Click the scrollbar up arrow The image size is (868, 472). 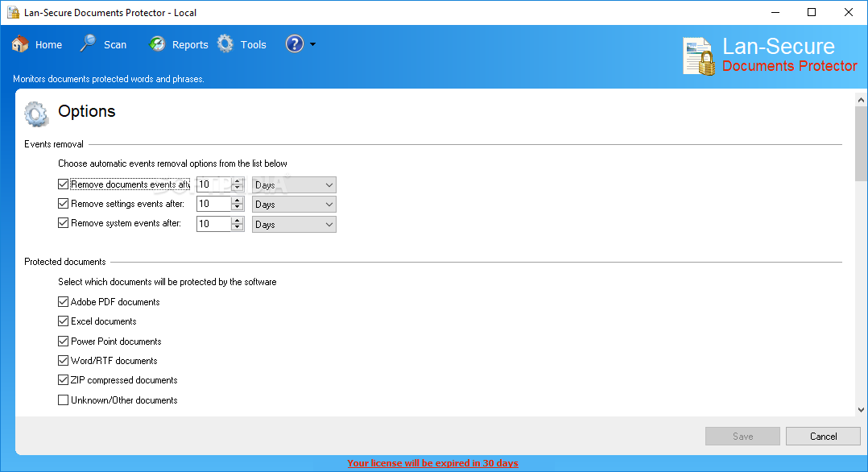tap(861, 100)
